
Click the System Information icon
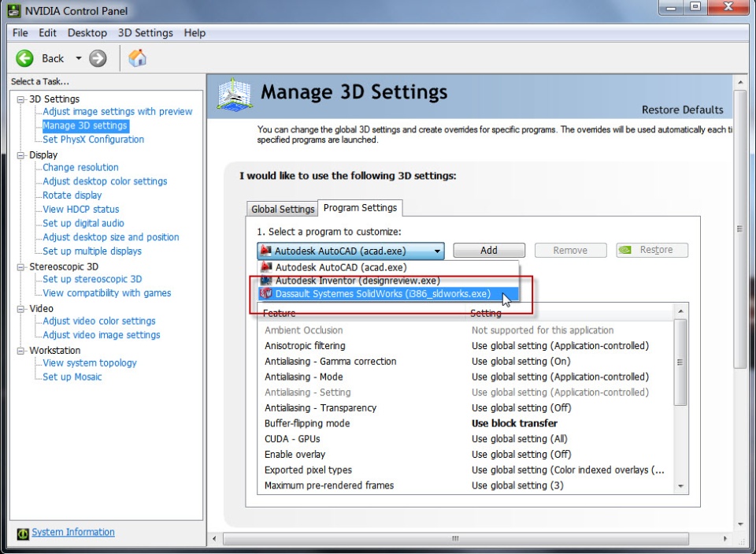coord(23,534)
